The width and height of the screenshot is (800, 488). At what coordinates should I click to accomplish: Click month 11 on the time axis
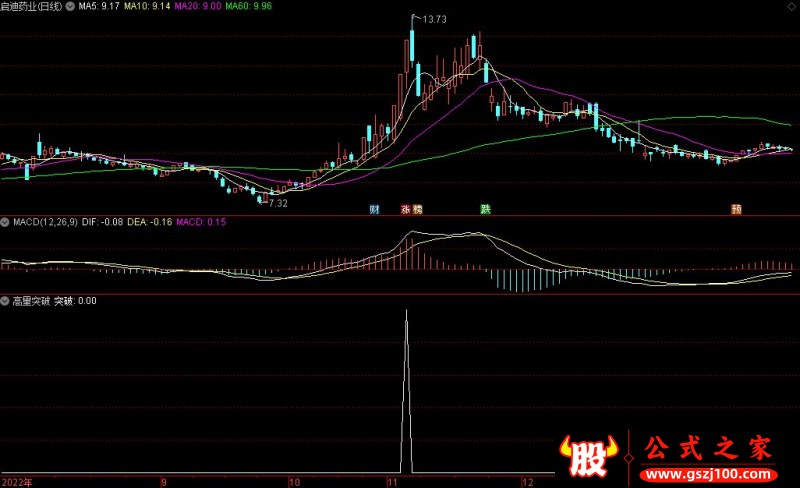[392, 482]
